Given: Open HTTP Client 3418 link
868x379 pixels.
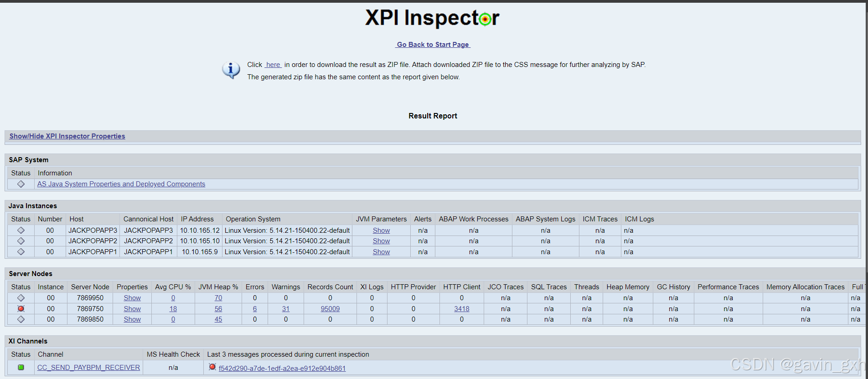Looking at the screenshot, I should pos(462,309).
